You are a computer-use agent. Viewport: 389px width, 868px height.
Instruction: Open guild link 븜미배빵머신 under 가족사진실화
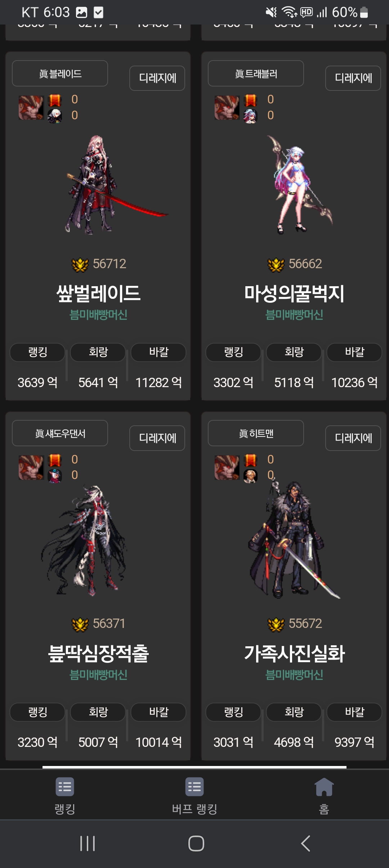pos(294,675)
